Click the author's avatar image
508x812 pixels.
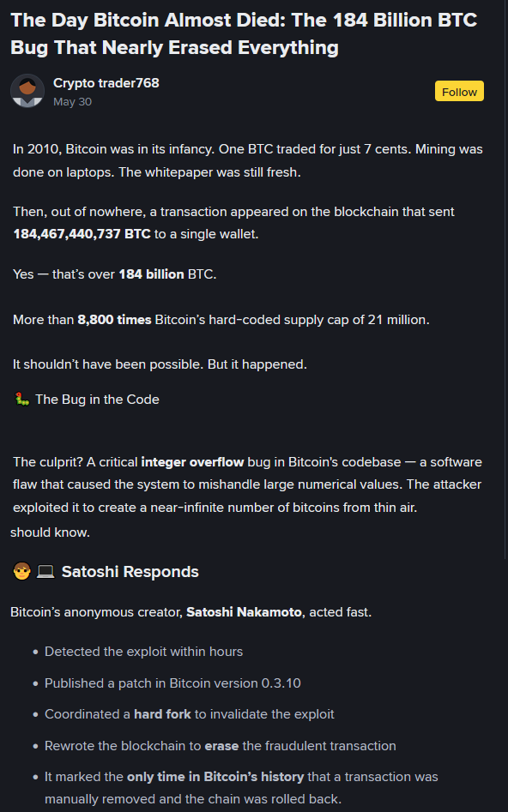point(27,91)
